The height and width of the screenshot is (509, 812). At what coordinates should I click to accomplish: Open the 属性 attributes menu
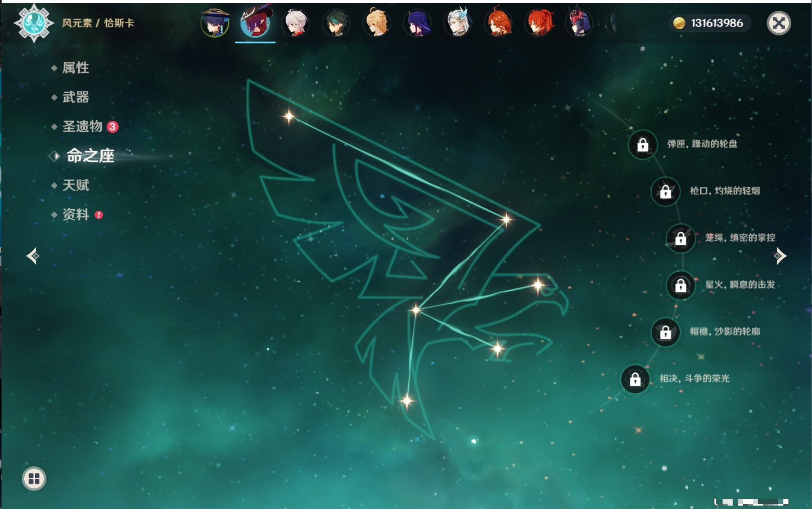pos(75,68)
